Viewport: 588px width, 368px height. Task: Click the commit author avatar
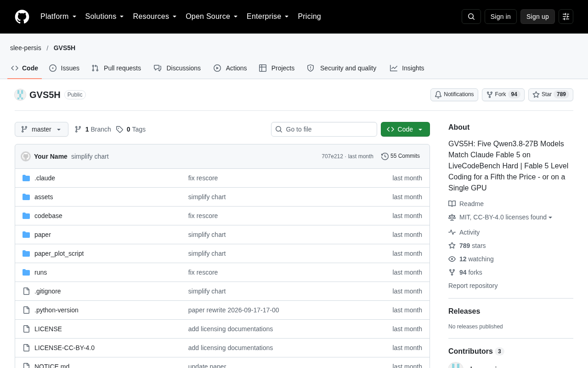(26, 156)
